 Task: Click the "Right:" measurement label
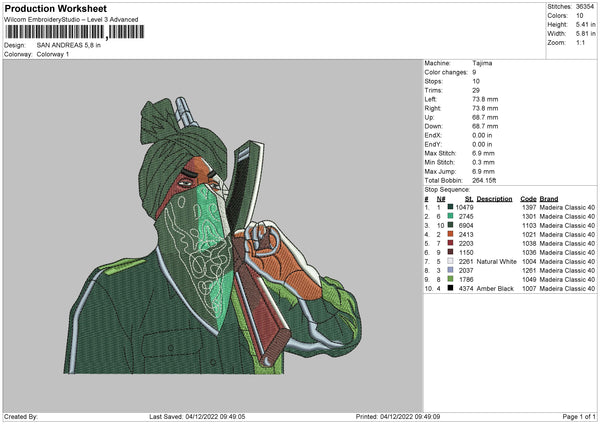(x=433, y=108)
